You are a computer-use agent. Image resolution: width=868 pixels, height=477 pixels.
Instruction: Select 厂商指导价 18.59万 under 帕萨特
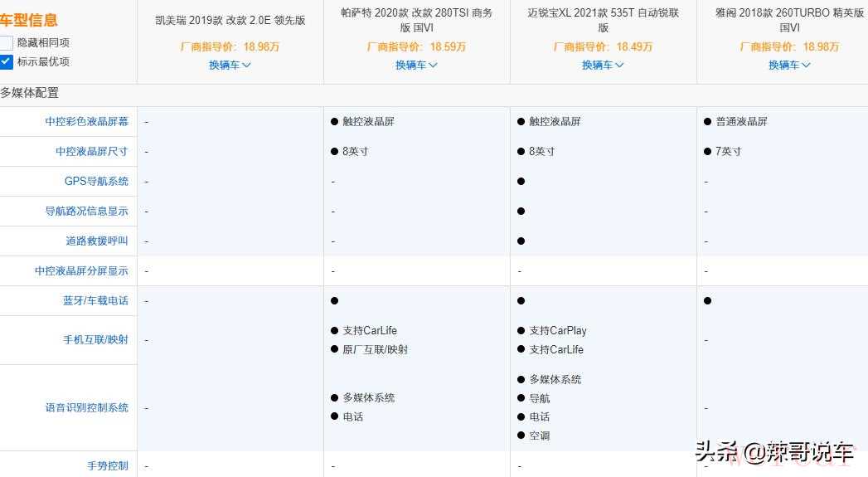pyautogui.click(x=416, y=46)
